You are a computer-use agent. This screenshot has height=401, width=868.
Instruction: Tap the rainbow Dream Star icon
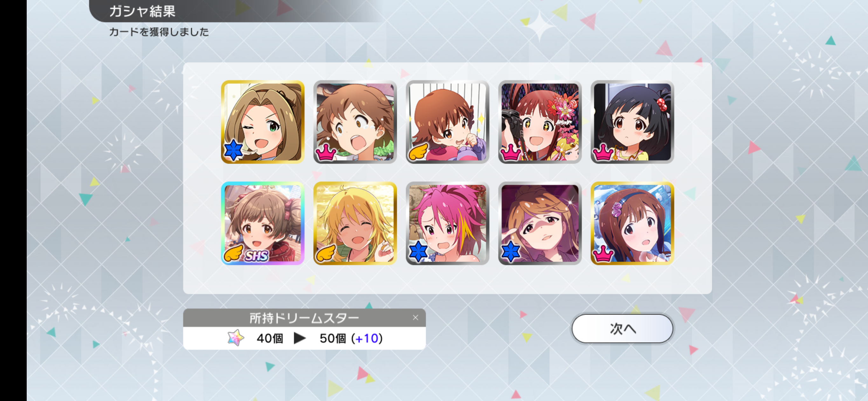pyautogui.click(x=236, y=338)
